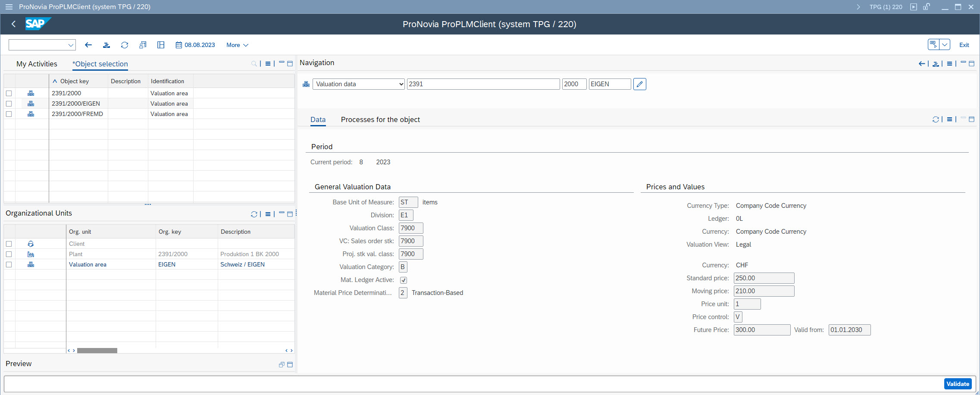
Task: Click the Future Price field 300.00
Action: (762, 330)
